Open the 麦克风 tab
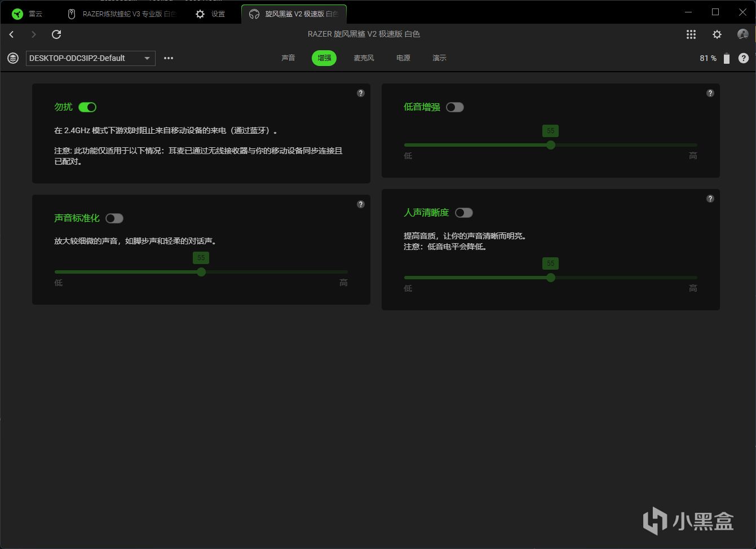 coord(364,58)
